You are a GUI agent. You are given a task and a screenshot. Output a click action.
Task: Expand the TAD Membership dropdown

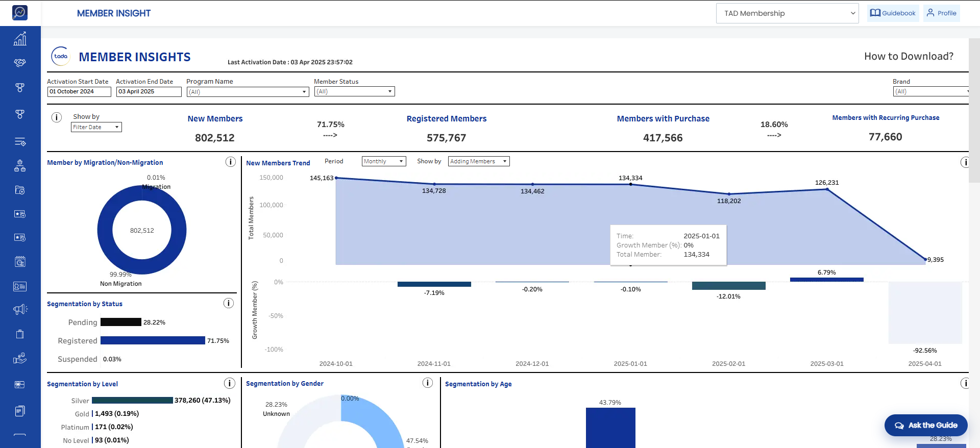pos(788,13)
